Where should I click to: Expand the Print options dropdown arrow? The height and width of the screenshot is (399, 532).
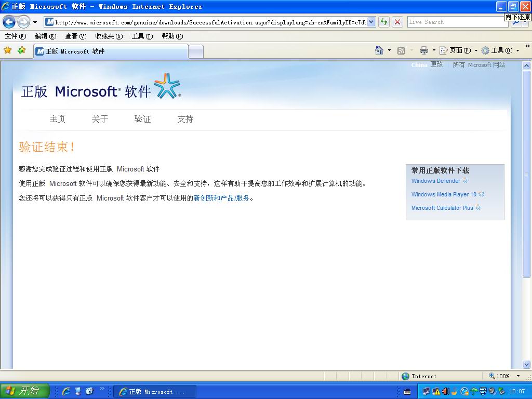(x=434, y=50)
